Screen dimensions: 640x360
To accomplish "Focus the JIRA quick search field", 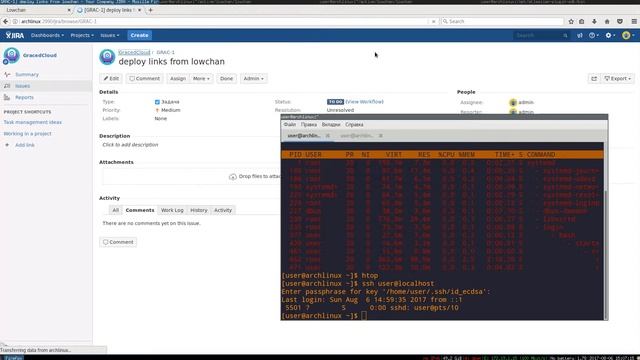I will click(x=541, y=36).
